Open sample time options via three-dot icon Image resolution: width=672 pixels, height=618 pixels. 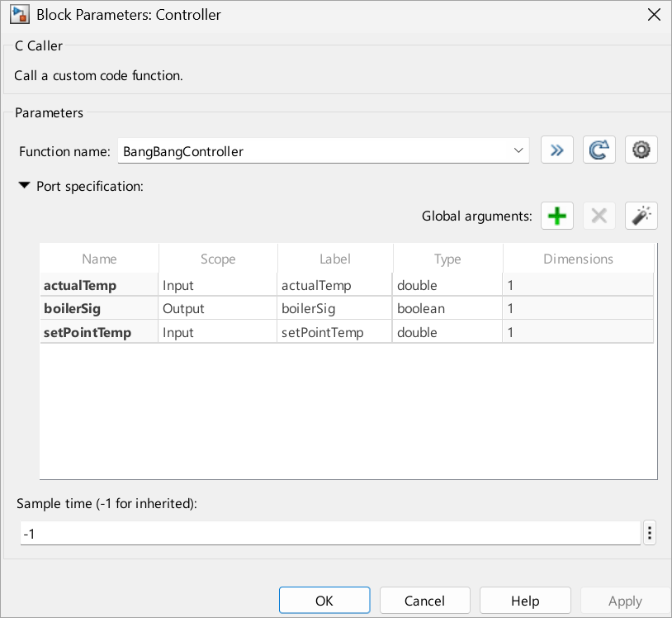650,533
